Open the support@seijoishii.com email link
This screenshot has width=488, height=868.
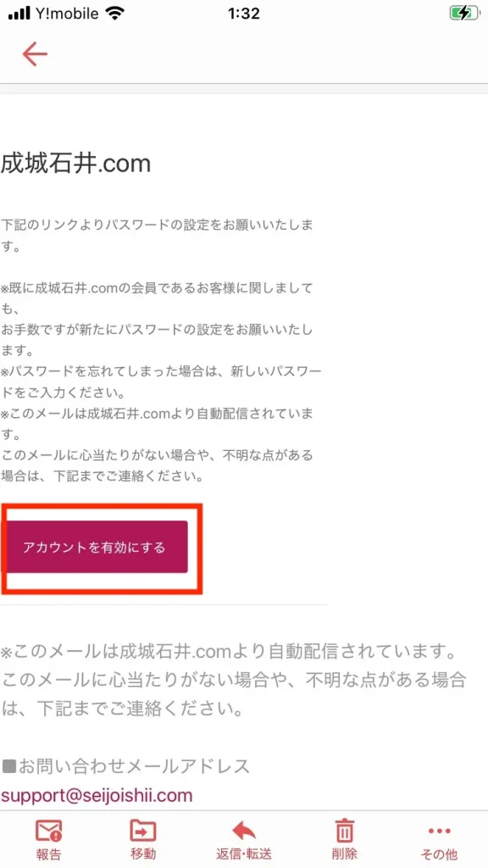click(97, 795)
